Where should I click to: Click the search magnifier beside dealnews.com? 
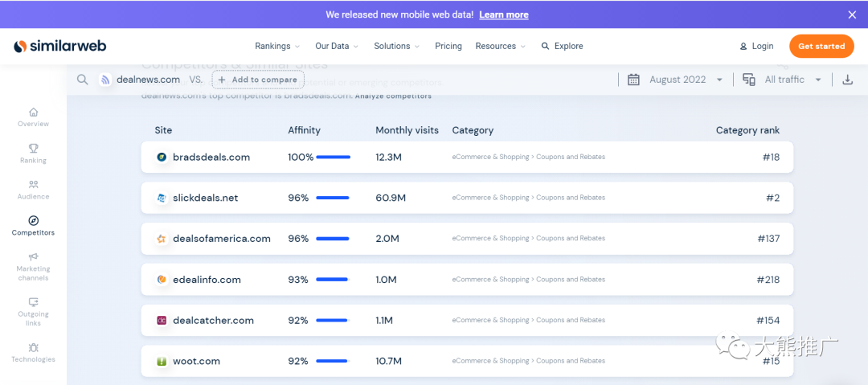pyautogui.click(x=82, y=80)
